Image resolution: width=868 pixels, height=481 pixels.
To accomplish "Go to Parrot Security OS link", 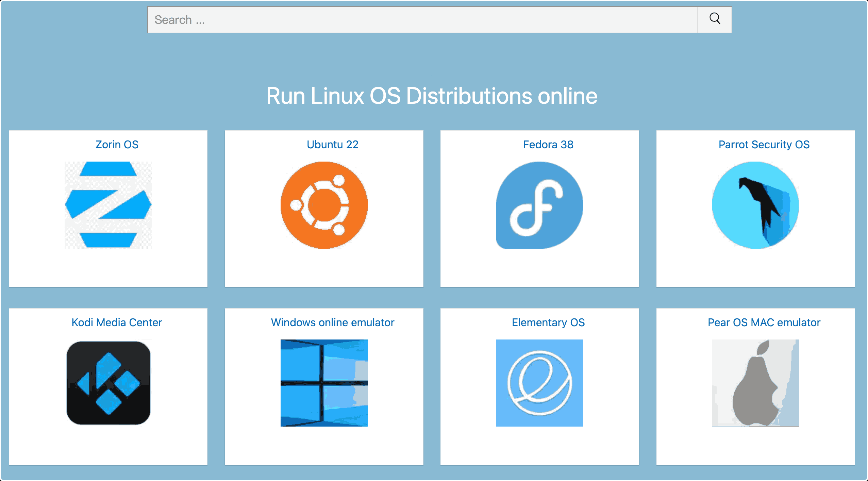I will tap(764, 145).
